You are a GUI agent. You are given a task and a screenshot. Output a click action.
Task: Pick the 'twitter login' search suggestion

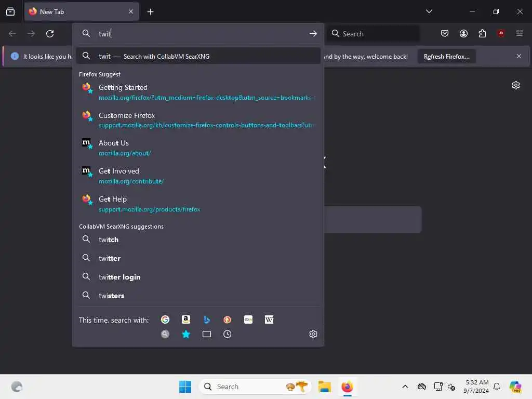point(198,277)
